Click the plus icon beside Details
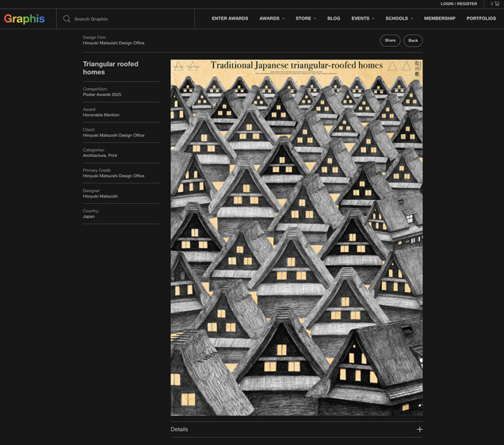Screen dimensions: 504x445 (419, 429)
